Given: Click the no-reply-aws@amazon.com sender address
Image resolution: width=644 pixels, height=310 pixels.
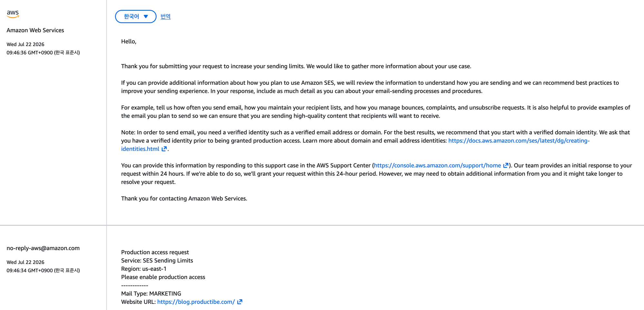Looking at the screenshot, I should click(x=43, y=248).
